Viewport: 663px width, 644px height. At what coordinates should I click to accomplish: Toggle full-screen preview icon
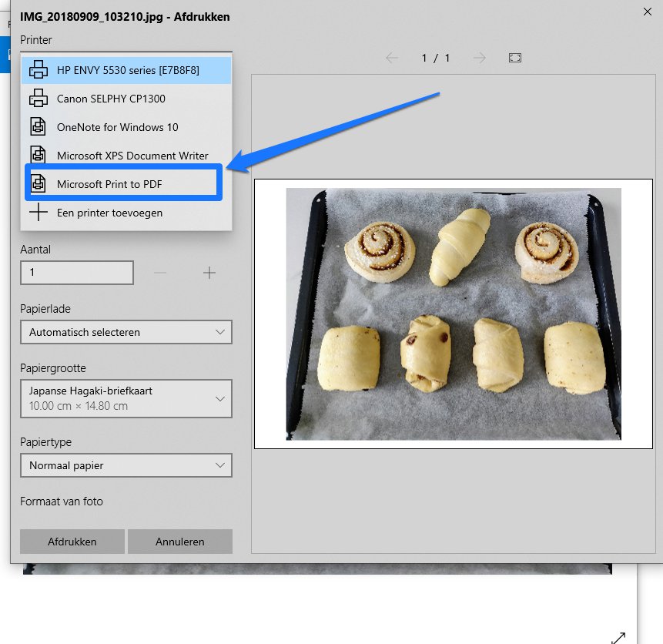tap(515, 58)
